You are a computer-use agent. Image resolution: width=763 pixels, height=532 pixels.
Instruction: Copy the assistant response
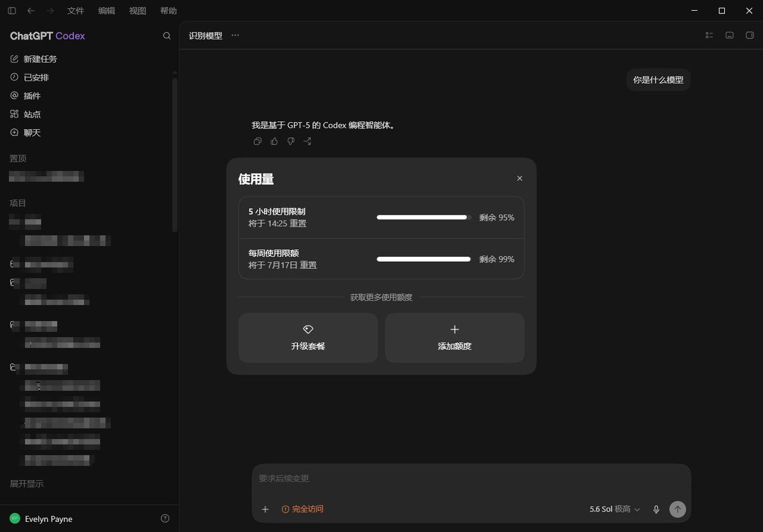coord(258,141)
